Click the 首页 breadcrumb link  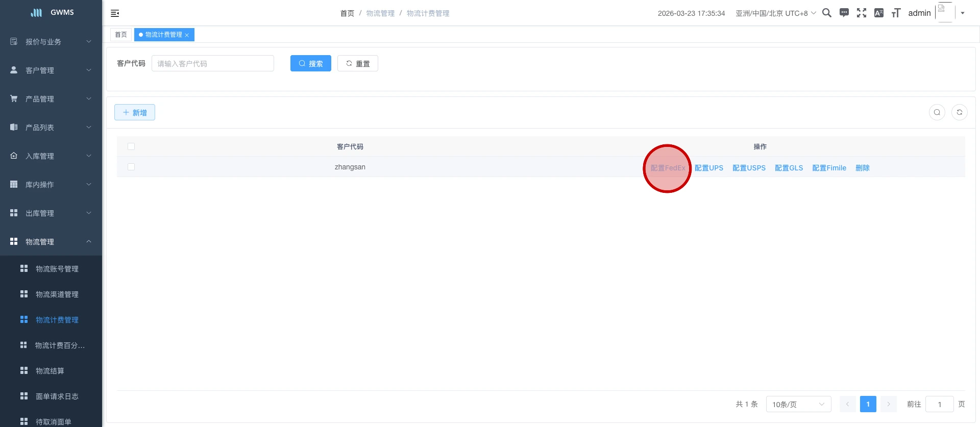point(347,13)
